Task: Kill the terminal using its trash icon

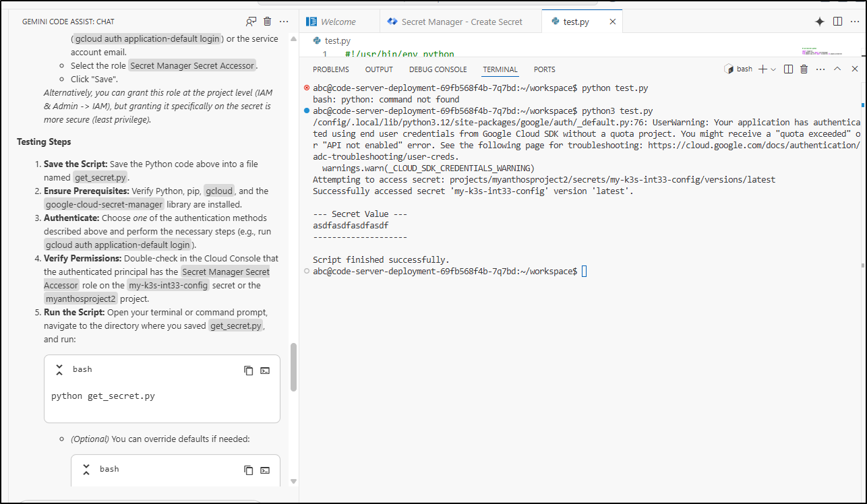Action: (x=804, y=69)
